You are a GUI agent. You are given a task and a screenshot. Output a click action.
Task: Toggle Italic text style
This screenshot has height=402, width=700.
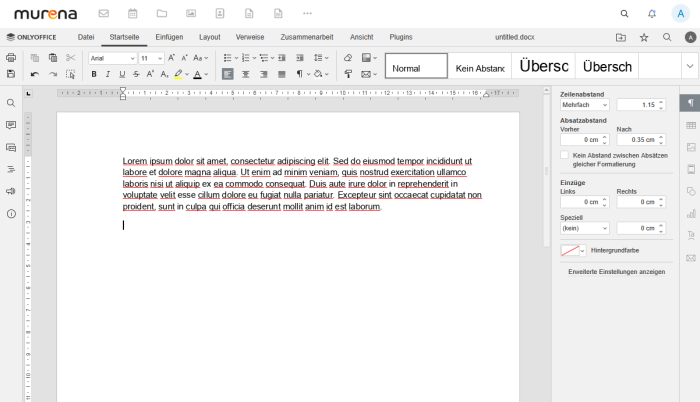coord(108,74)
